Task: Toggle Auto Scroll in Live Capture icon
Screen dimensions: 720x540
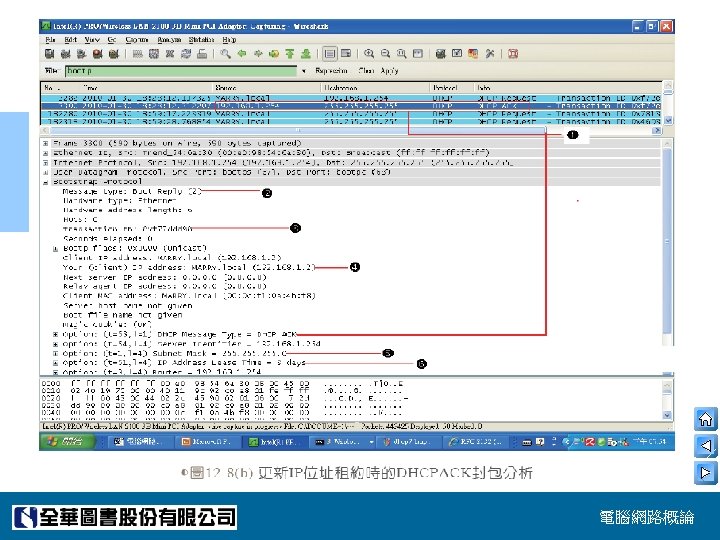Action: point(346,54)
